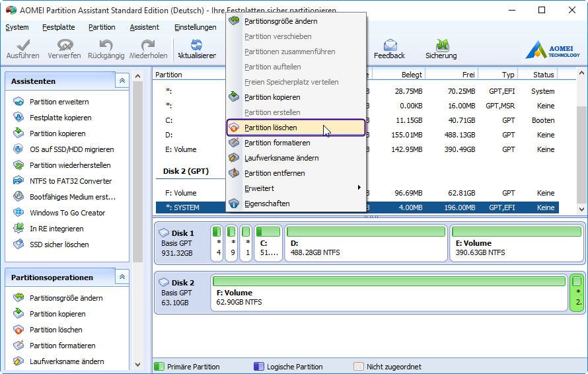
Task: Choose Partition kopieren in Partitionsoperationen
Action: point(57,314)
